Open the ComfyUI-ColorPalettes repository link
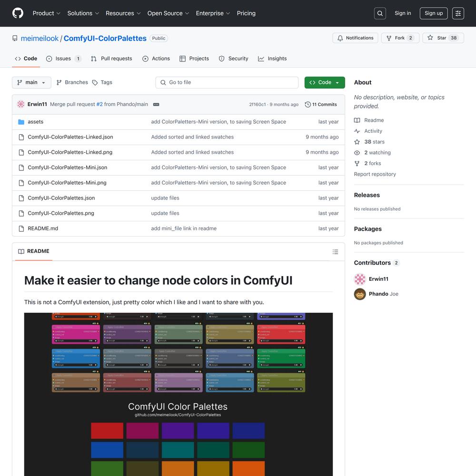Screen dimensions: 476x476 pyautogui.click(x=105, y=38)
